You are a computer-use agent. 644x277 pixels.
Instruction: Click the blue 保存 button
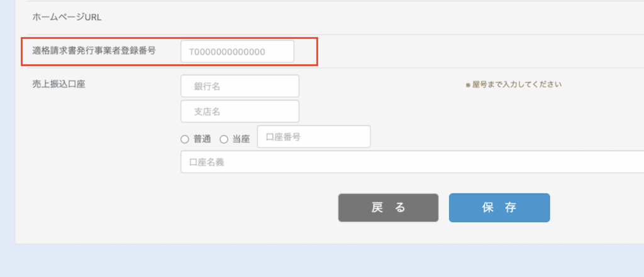(499, 208)
